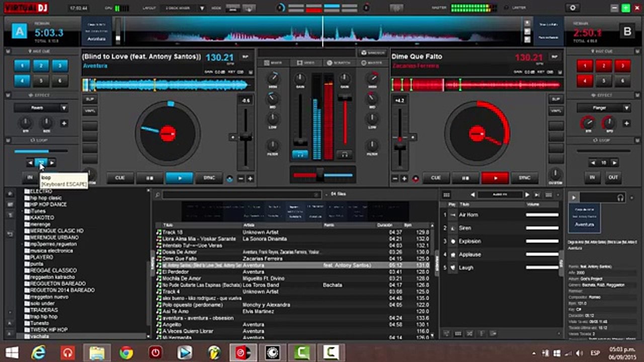
Task: Open the 'MERENGUE URBANO' folder
Action: coord(54,237)
